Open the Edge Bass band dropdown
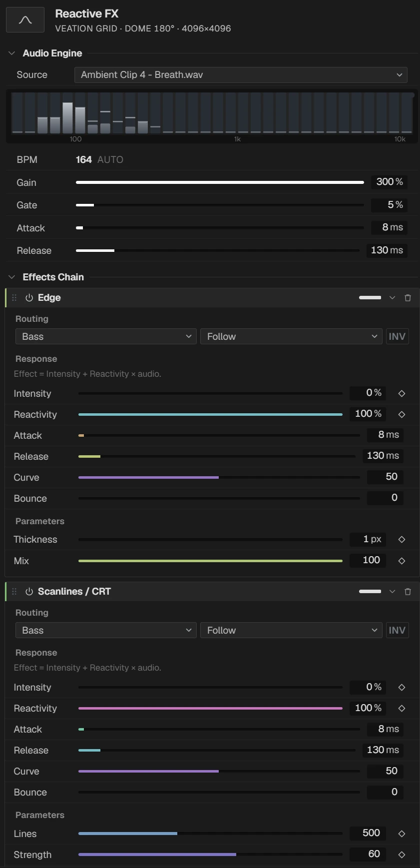This screenshot has height=868, width=420. click(106, 336)
